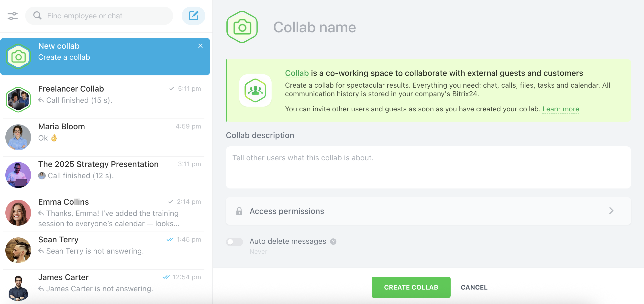Upload a collab avatar via camera icon
644x304 pixels.
coord(242,27)
